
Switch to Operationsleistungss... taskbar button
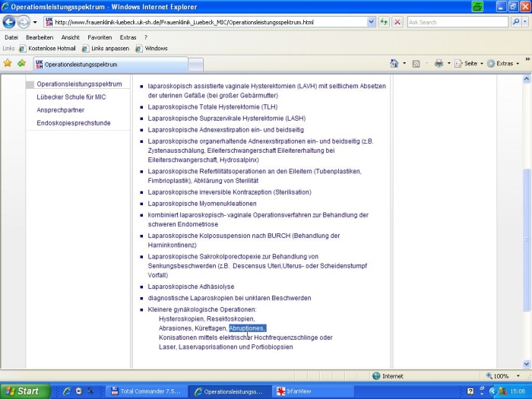[x=230, y=391]
